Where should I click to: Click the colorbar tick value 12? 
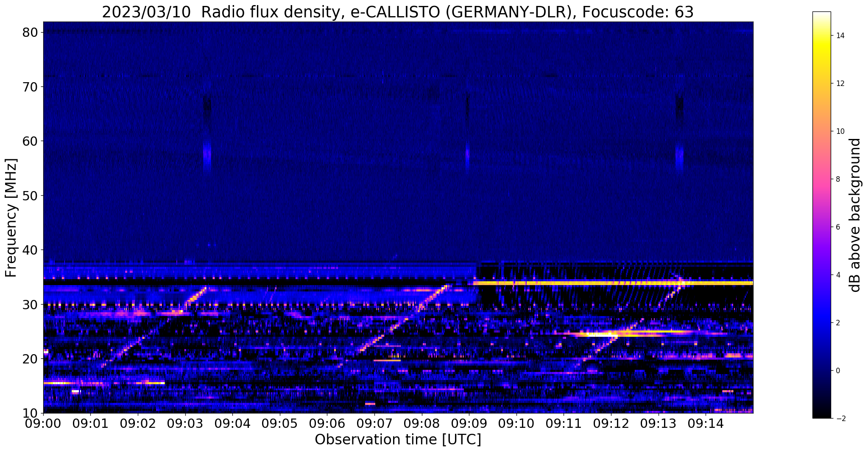tap(840, 83)
